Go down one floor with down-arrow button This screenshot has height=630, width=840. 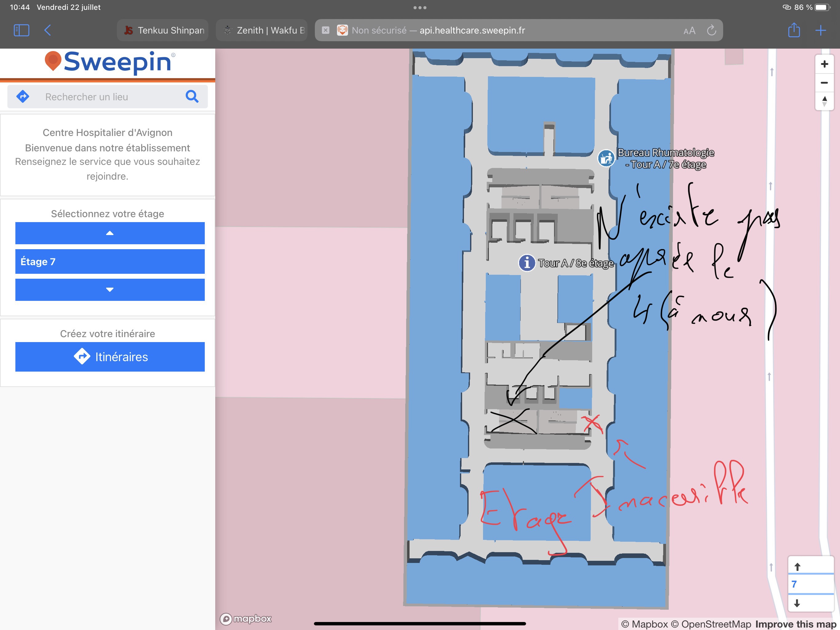pyautogui.click(x=110, y=289)
